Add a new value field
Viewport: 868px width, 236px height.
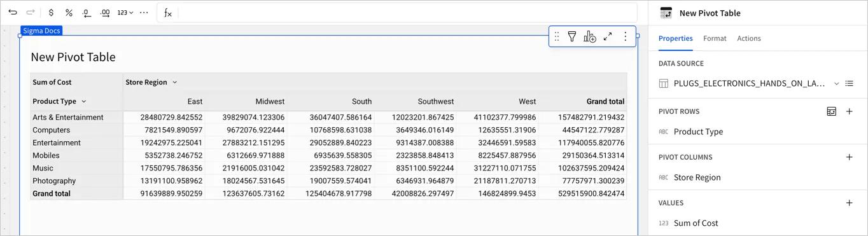click(850, 203)
